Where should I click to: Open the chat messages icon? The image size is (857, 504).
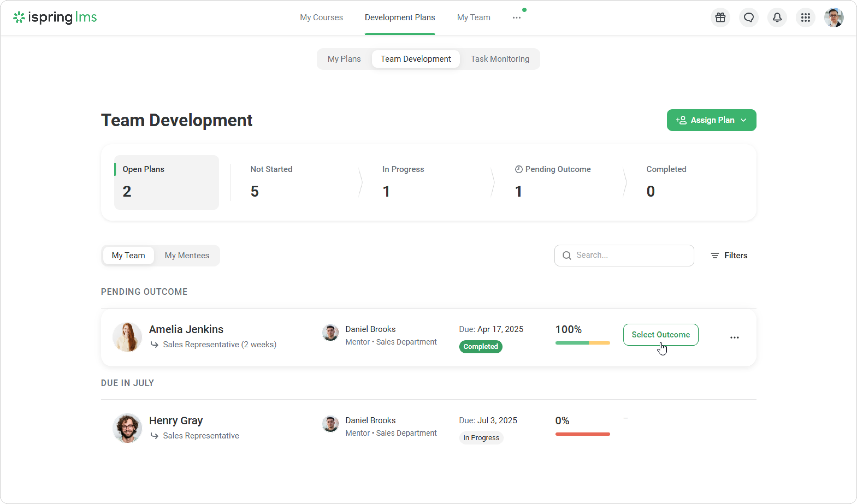coord(749,17)
